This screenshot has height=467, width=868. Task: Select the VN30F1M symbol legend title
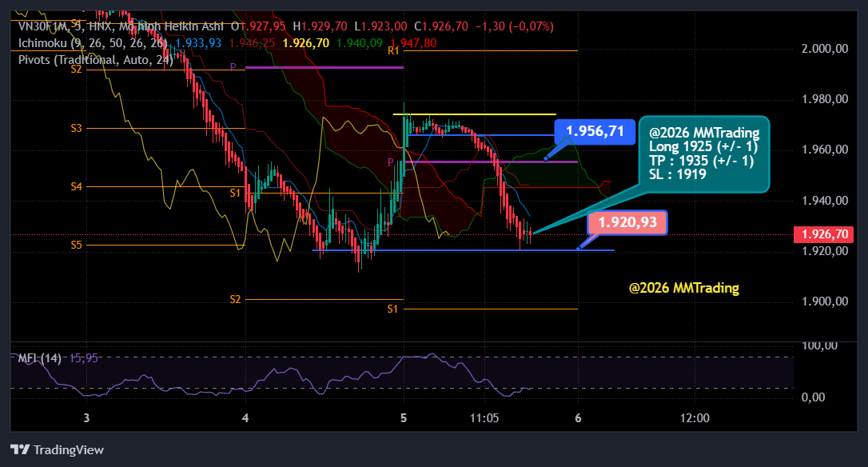pos(121,26)
